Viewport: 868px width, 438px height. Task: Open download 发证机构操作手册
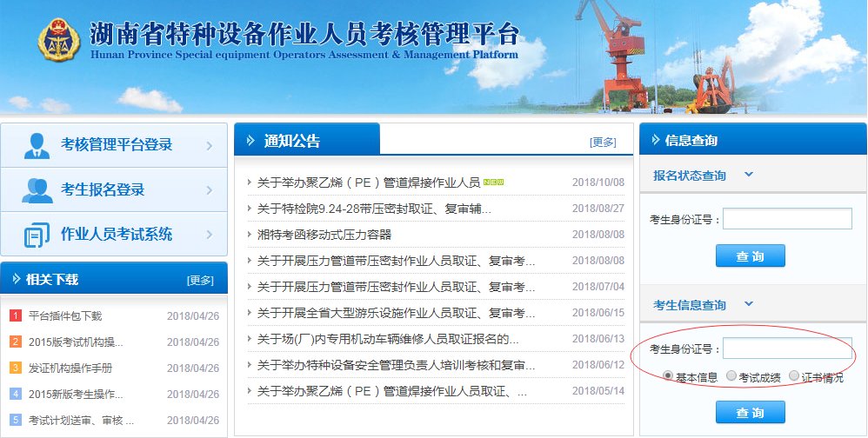70,368
